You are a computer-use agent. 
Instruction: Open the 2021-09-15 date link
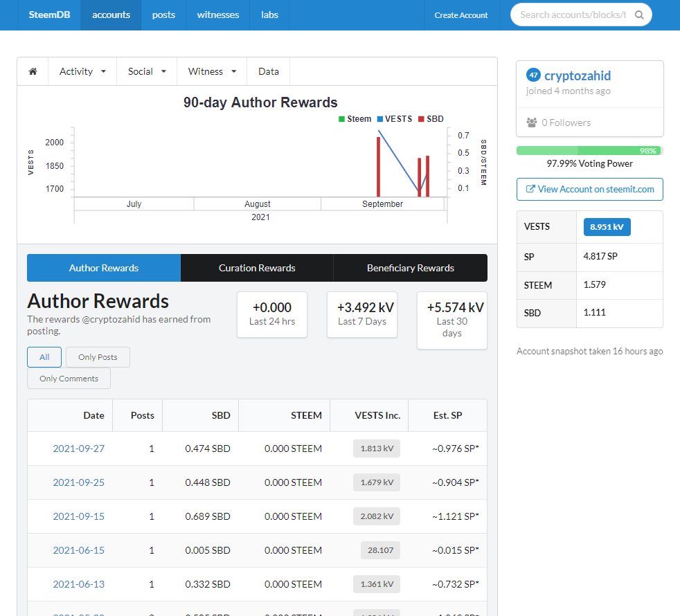[78, 516]
